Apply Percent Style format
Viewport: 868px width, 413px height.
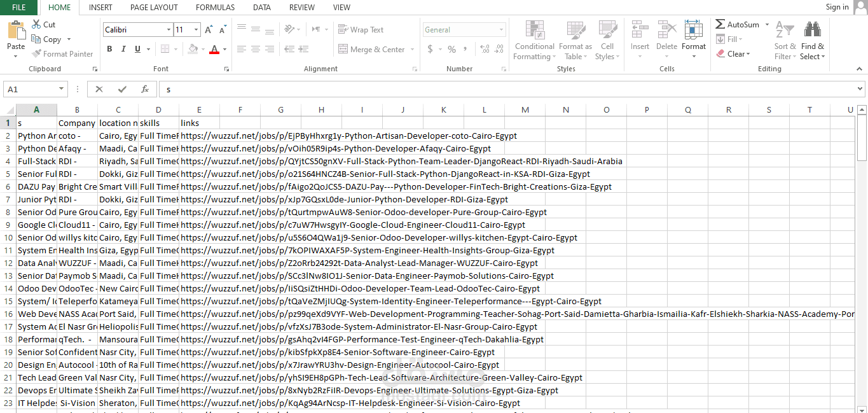pyautogui.click(x=451, y=49)
